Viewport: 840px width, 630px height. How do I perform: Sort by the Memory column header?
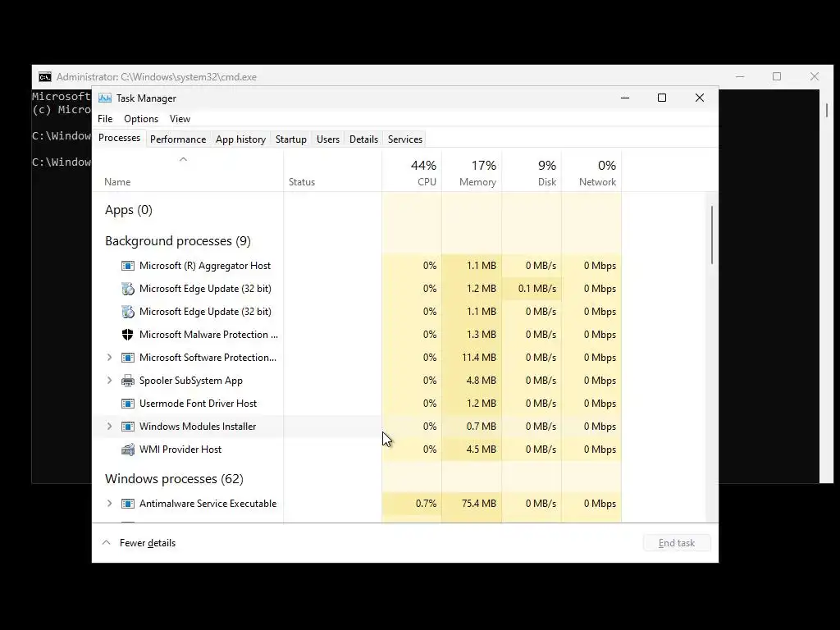pos(472,171)
